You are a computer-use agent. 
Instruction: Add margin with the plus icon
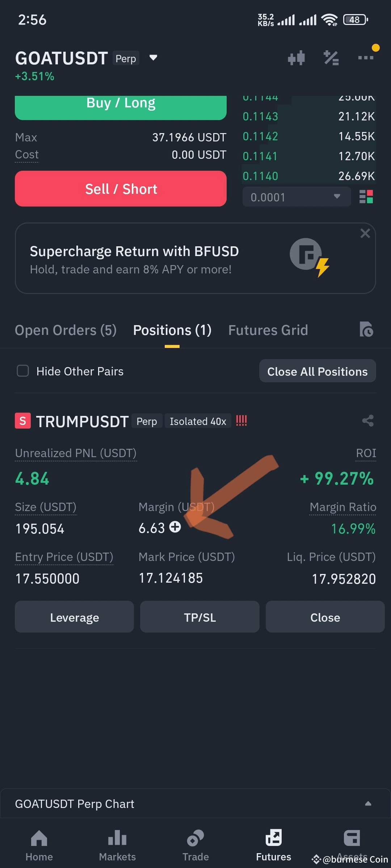175,527
